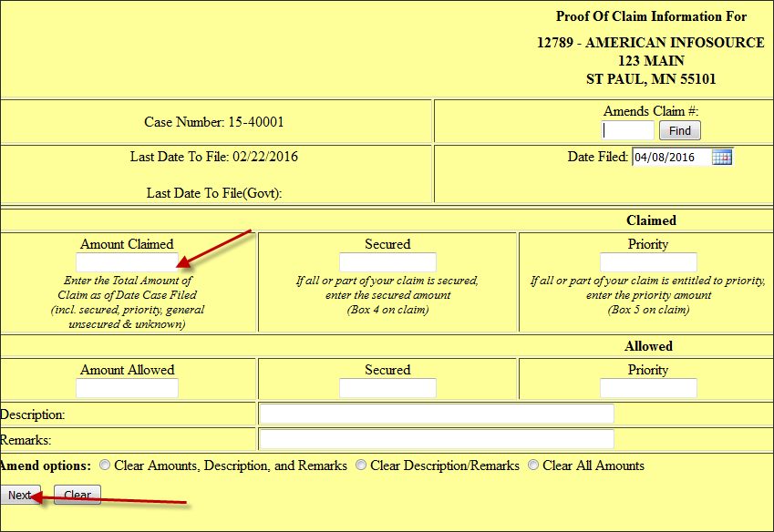This screenshot has width=774, height=532.
Task: Click into the Remarks text field
Action: point(436,439)
